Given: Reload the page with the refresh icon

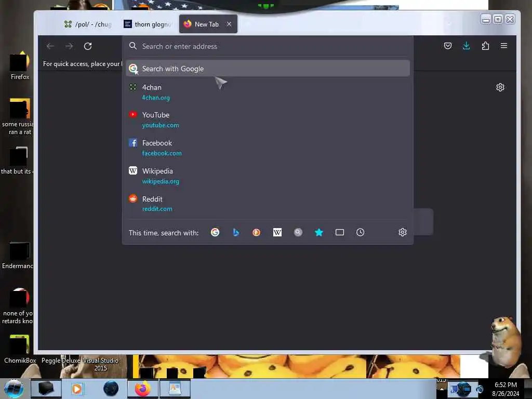Looking at the screenshot, I should (88, 46).
